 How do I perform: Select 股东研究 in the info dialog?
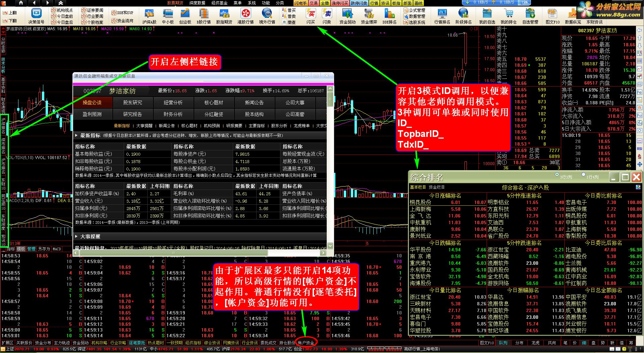132,102
